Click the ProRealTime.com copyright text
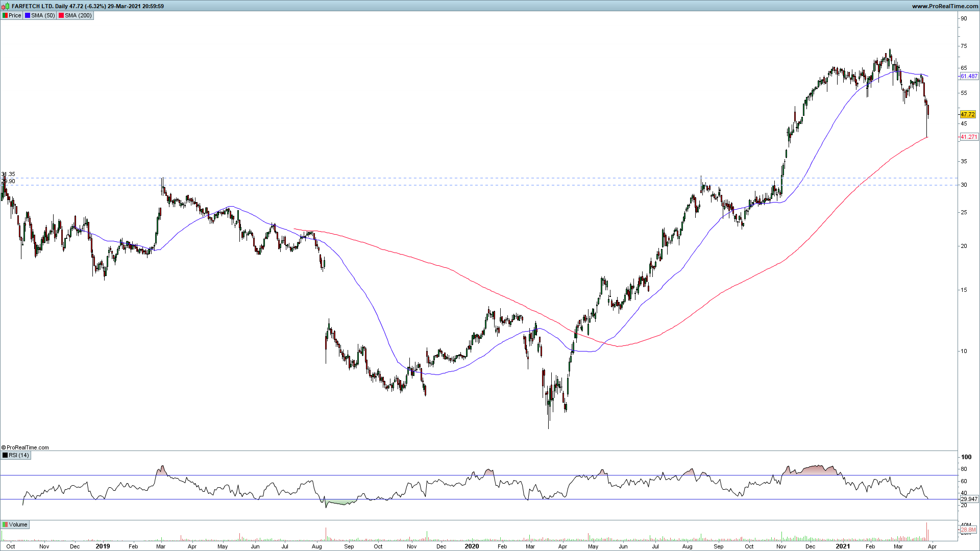 point(26,447)
